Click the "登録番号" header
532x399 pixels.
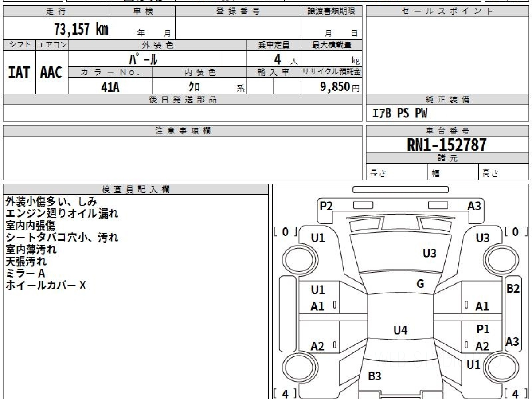tap(238, 12)
